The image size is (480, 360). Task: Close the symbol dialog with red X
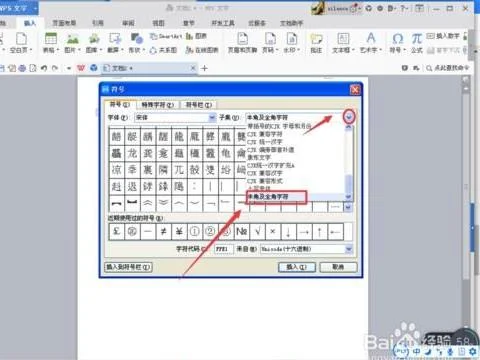(x=355, y=89)
